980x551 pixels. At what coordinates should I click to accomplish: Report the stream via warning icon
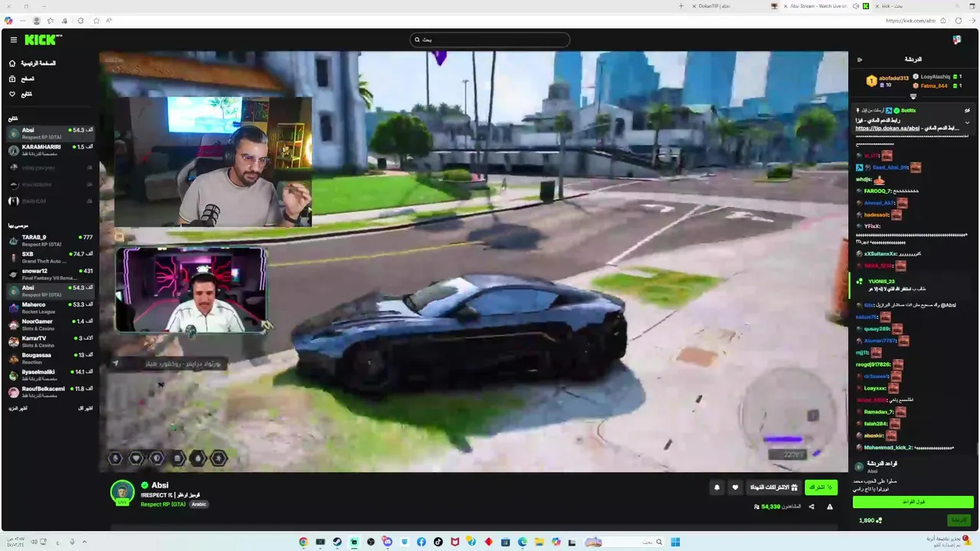[x=829, y=507]
